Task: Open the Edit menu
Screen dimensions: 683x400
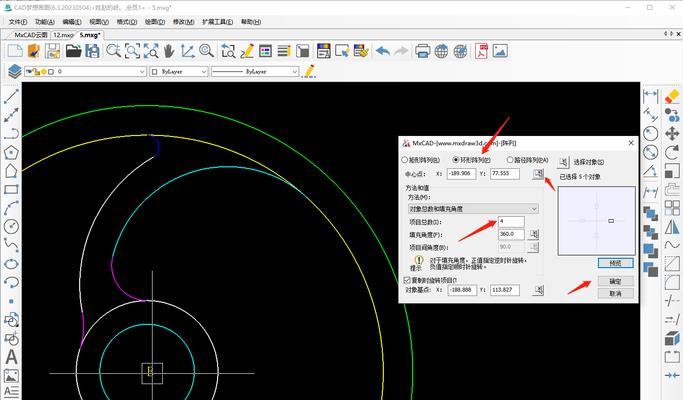Action: point(71,22)
